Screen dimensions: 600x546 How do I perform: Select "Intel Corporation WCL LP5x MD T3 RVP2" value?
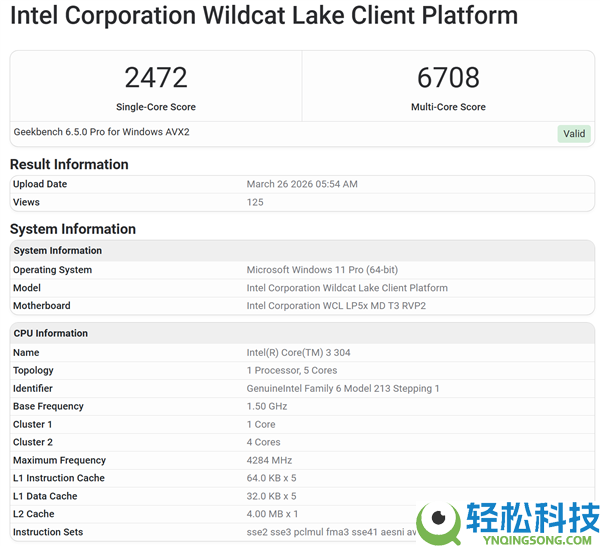(336, 306)
